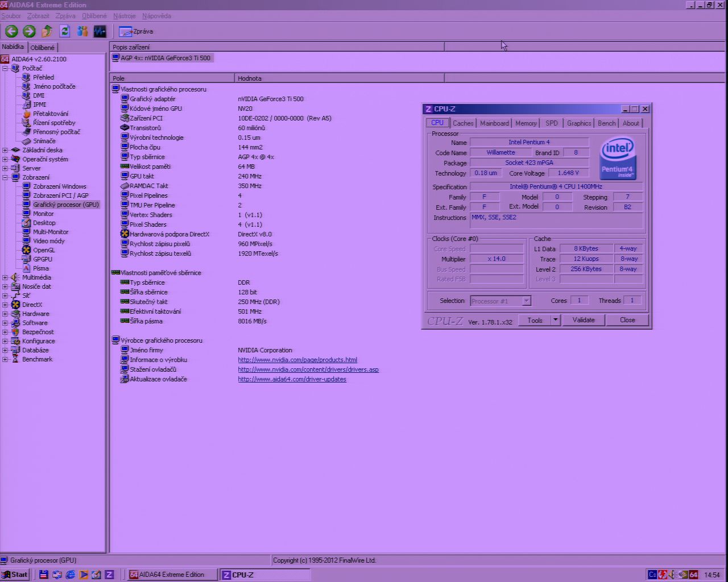Click the Up folder toolbar icon
Image resolution: width=728 pixels, height=582 pixels.
(x=47, y=31)
